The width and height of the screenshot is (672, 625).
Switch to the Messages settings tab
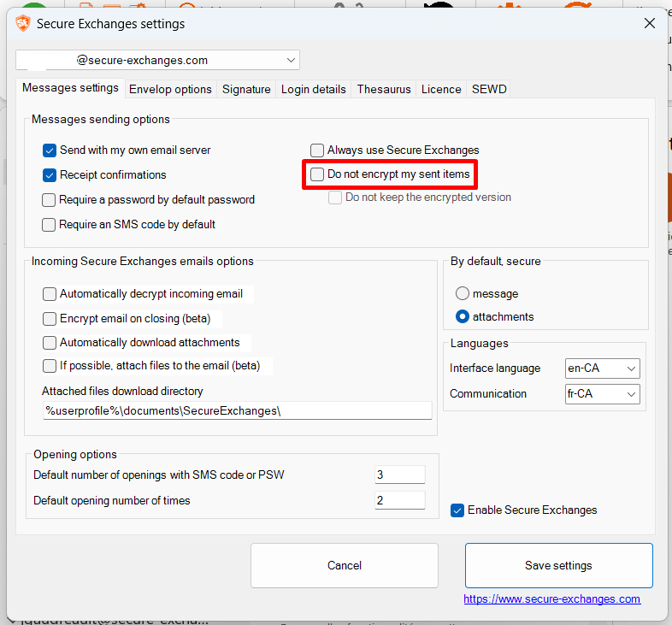pyautogui.click(x=70, y=88)
